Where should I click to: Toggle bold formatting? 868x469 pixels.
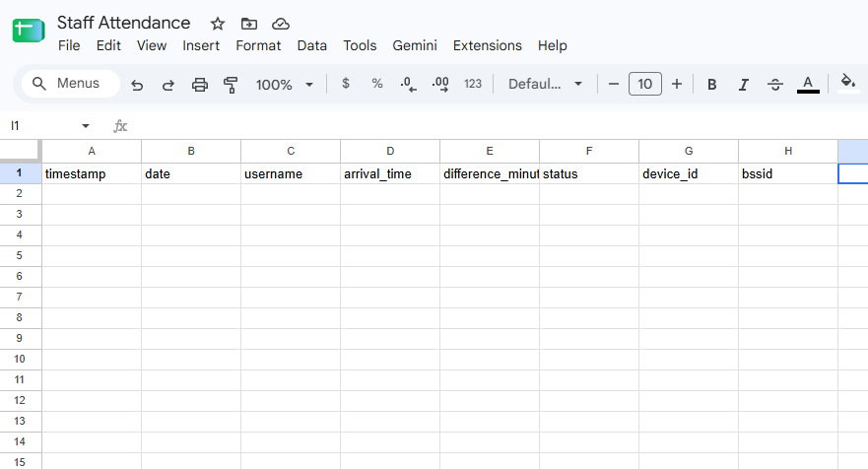tap(712, 84)
